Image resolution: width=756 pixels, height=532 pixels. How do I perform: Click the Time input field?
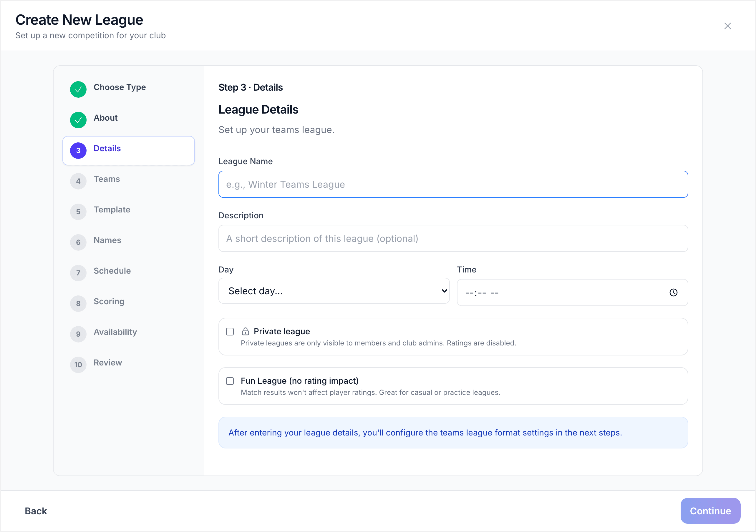coord(572,292)
